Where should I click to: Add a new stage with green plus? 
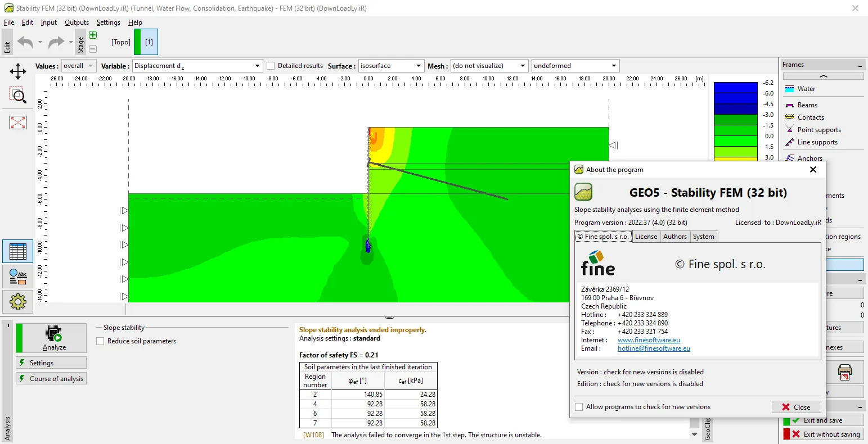click(93, 35)
